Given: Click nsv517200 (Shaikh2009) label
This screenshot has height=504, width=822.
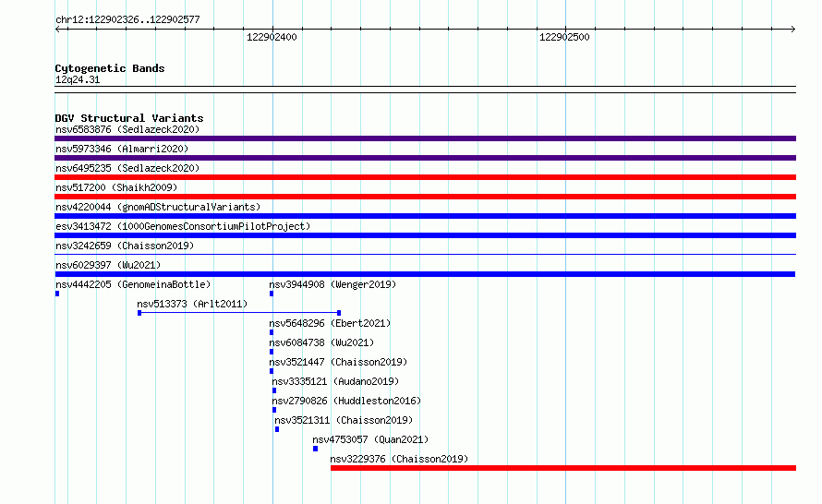Looking at the screenshot, I should coord(116,187).
